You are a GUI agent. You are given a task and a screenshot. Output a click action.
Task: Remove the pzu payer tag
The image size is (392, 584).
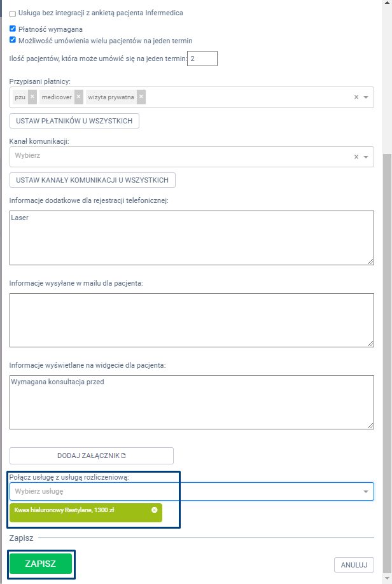32,97
